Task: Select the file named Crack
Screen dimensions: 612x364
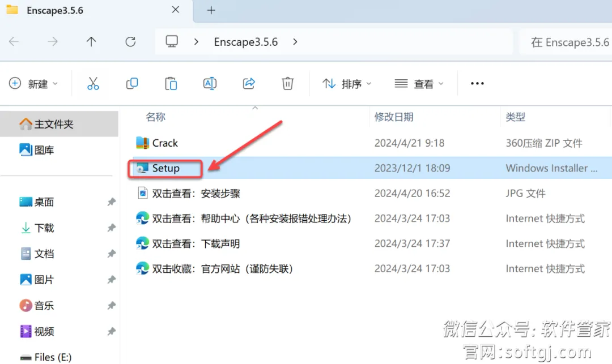Action: pyautogui.click(x=165, y=143)
